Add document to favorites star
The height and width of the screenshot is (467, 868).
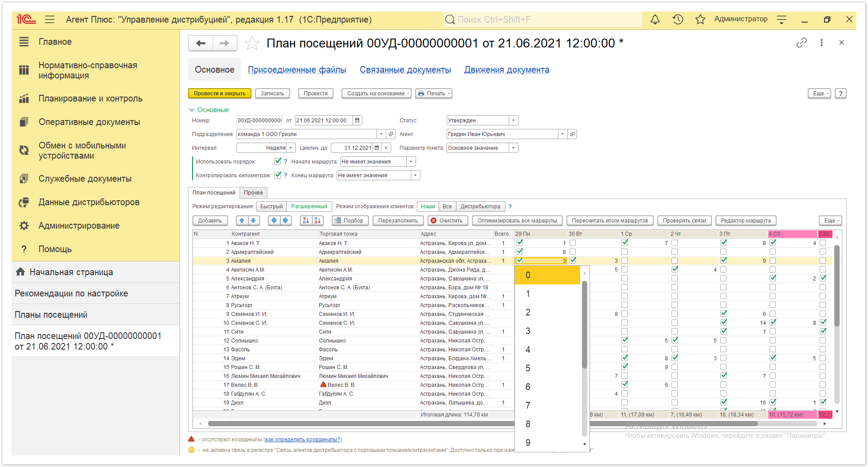pyautogui.click(x=252, y=43)
